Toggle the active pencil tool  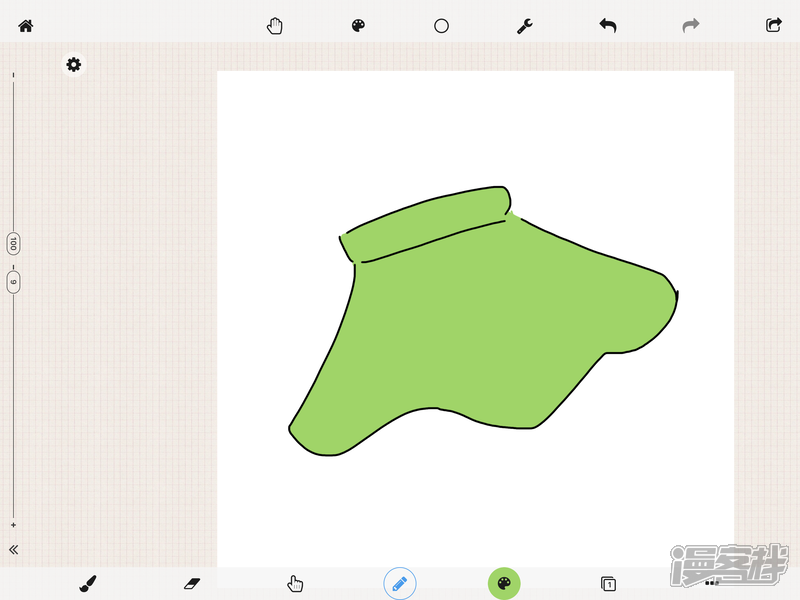pyautogui.click(x=400, y=583)
